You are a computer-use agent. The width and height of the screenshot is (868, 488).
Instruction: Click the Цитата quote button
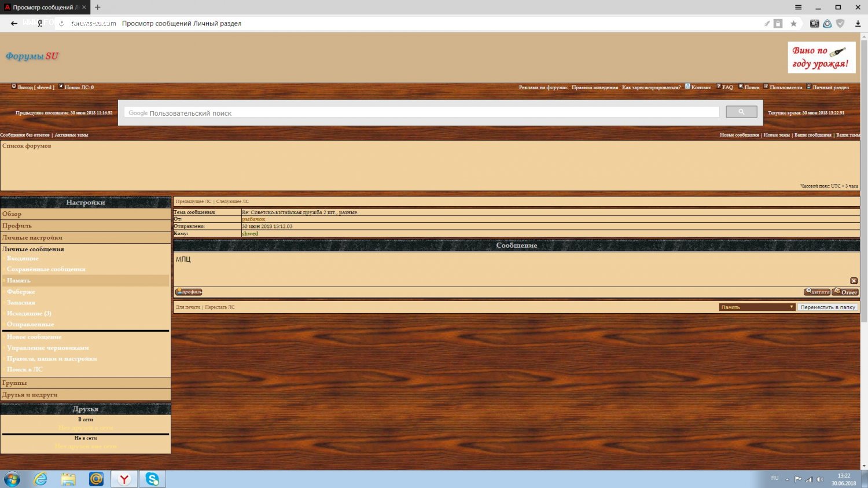(x=817, y=292)
